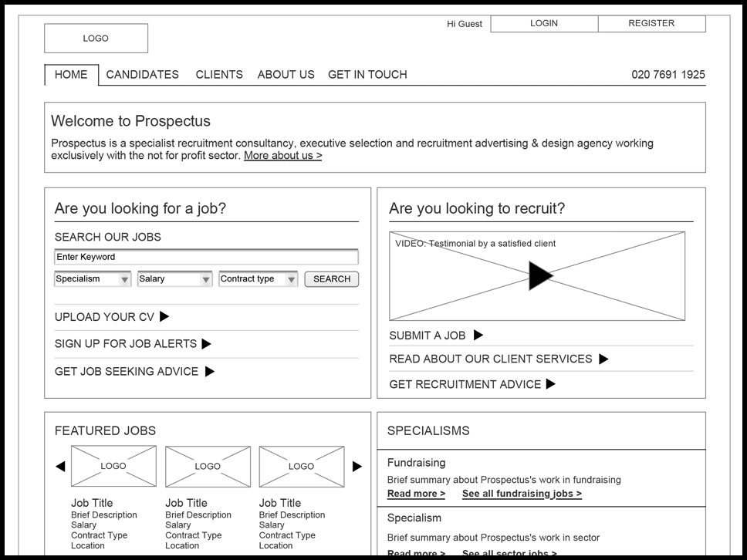Viewport: 747px width, 560px height.
Task: Open the first featured job logo thumbnail
Action: pyautogui.click(x=113, y=466)
